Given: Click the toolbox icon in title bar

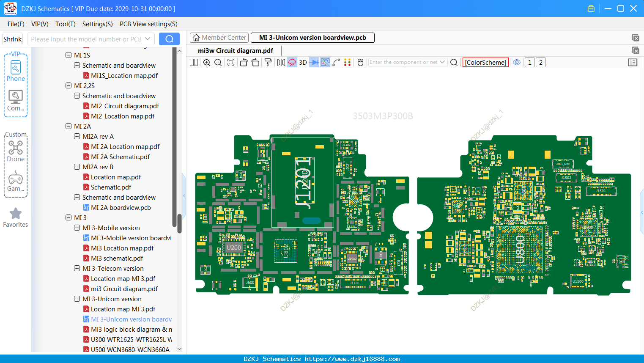Looking at the screenshot, I should click(x=591, y=8).
